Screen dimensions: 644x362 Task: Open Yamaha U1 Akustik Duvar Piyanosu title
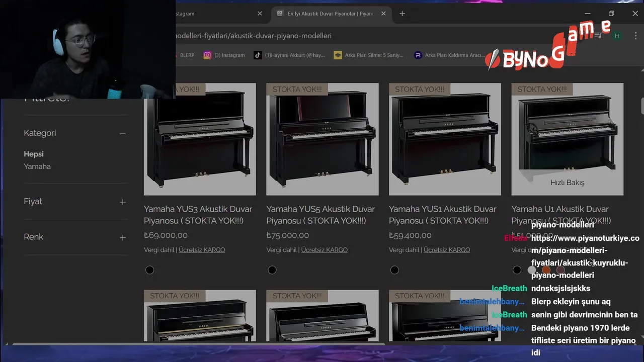click(x=561, y=215)
